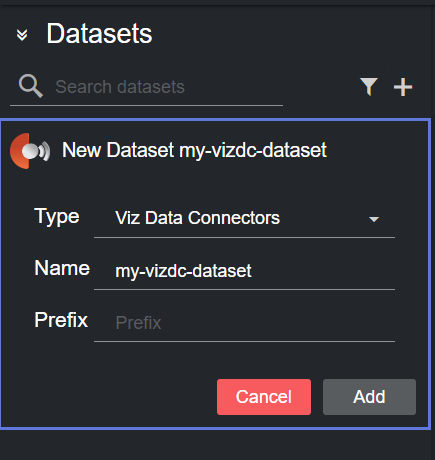Click the Prefix label

pyautogui.click(x=61, y=320)
